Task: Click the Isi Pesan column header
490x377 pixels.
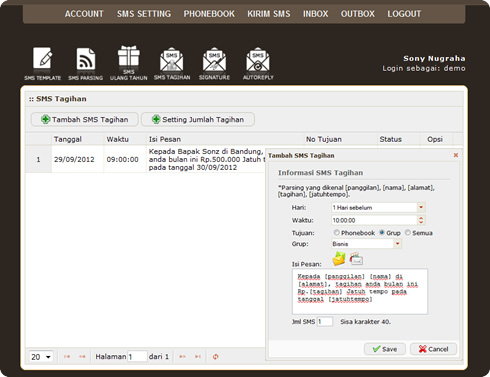Action: pyautogui.click(x=225, y=139)
